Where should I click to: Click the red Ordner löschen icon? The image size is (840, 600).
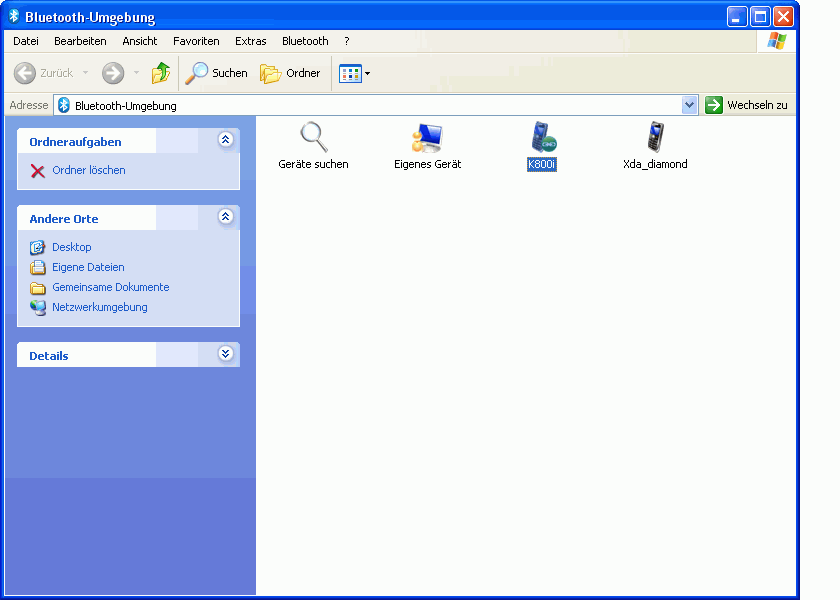click(x=38, y=171)
